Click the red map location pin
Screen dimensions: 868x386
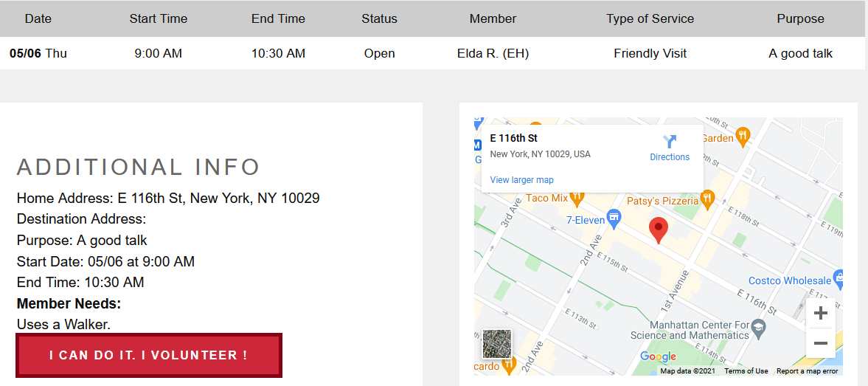pyautogui.click(x=659, y=230)
